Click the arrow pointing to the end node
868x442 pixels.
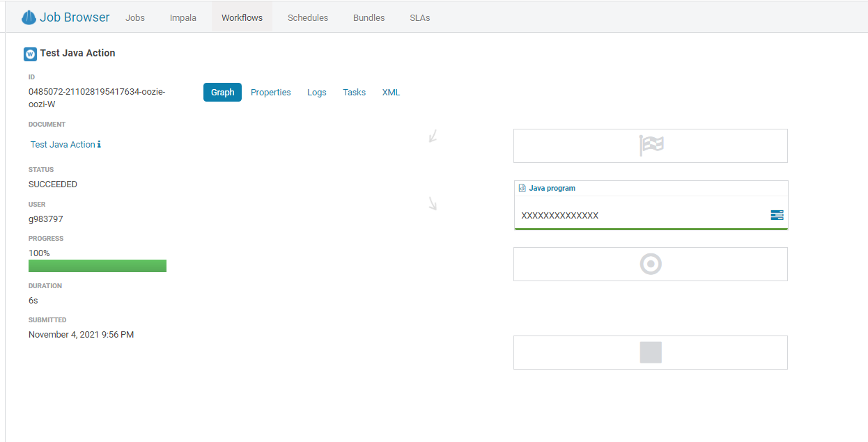pyautogui.click(x=433, y=203)
